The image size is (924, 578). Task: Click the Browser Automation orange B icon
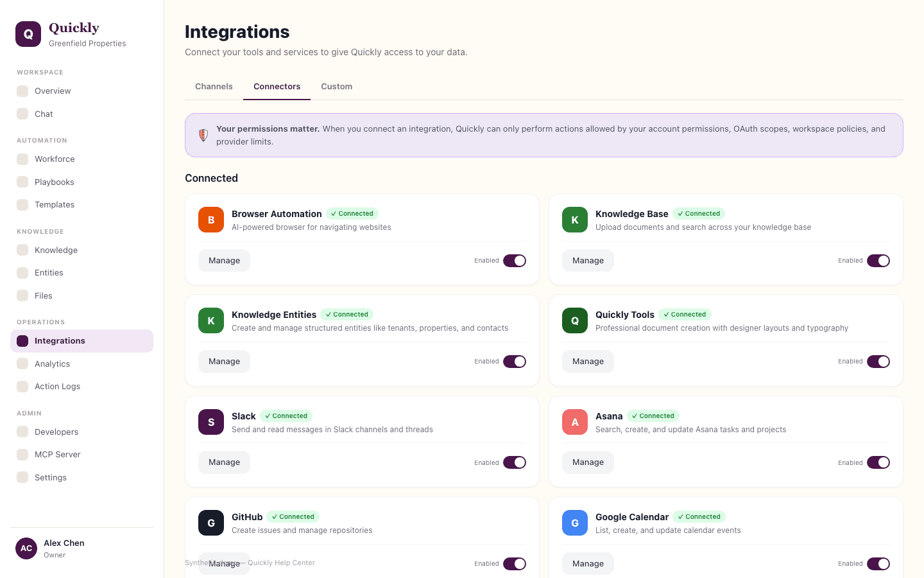(x=211, y=220)
